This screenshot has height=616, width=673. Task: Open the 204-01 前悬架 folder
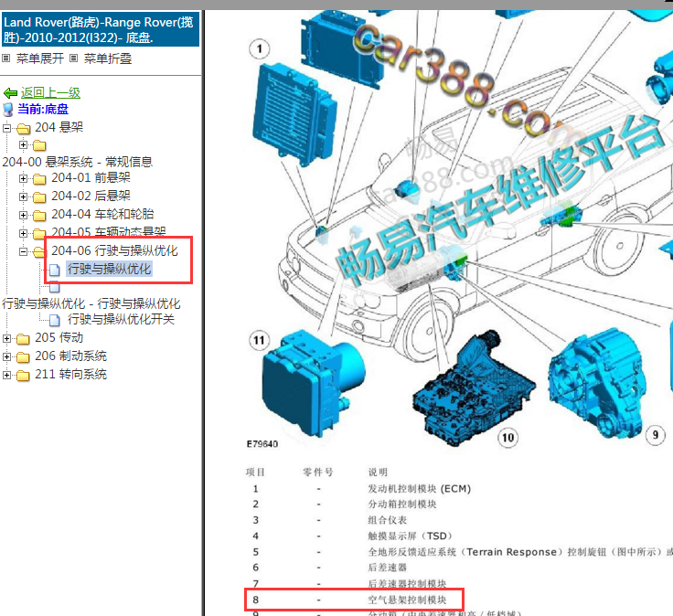(91, 177)
